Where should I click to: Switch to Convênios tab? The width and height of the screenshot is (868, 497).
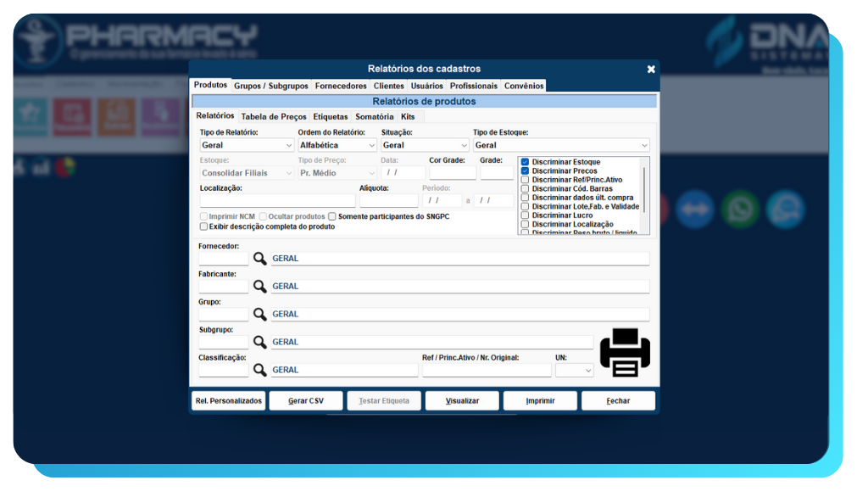pos(524,86)
